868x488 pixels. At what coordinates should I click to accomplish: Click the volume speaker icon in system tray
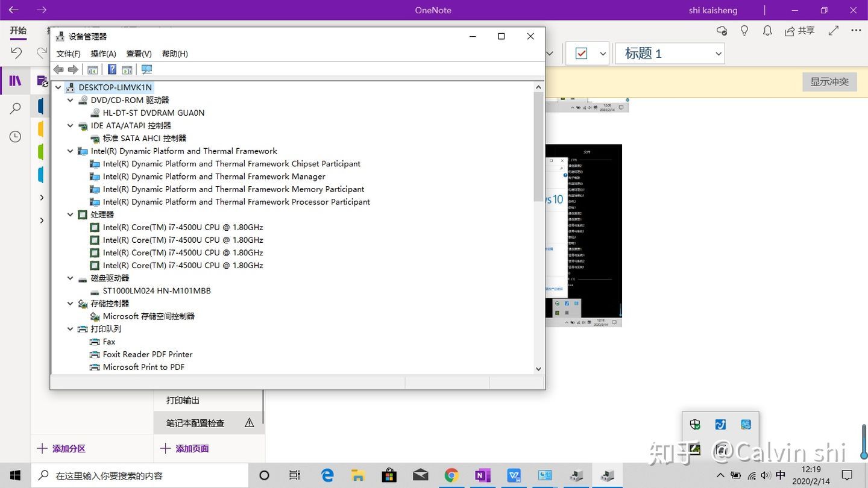[x=766, y=475]
